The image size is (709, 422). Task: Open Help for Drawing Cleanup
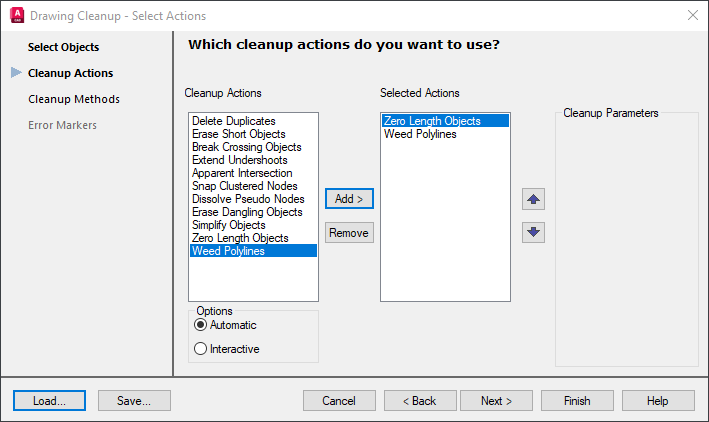coord(657,401)
